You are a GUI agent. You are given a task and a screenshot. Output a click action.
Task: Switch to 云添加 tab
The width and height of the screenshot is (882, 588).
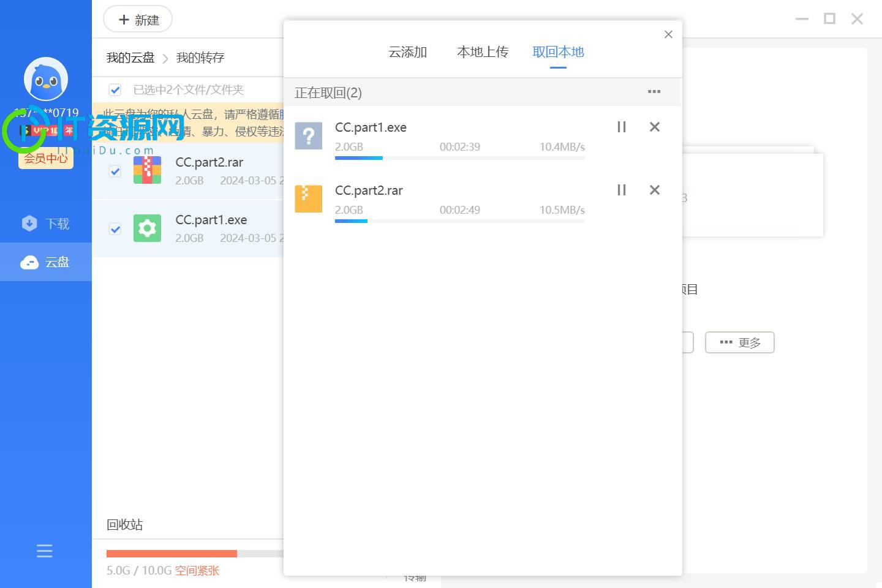[x=408, y=52]
